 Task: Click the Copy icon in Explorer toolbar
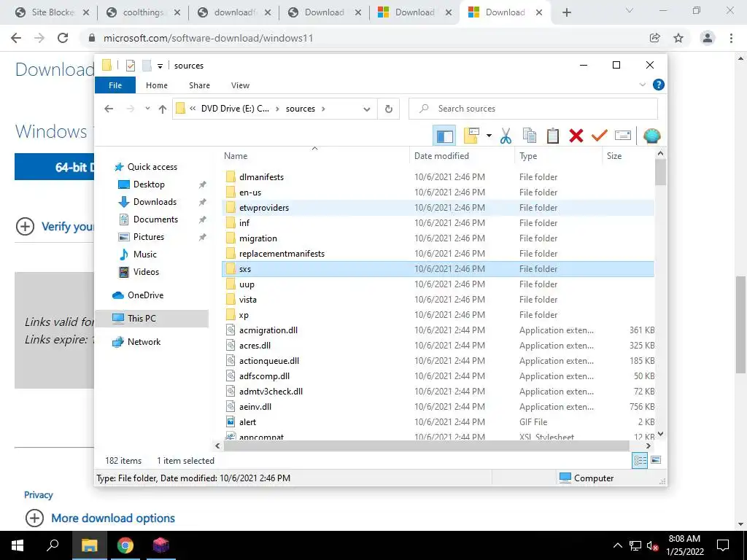coord(530,136)
